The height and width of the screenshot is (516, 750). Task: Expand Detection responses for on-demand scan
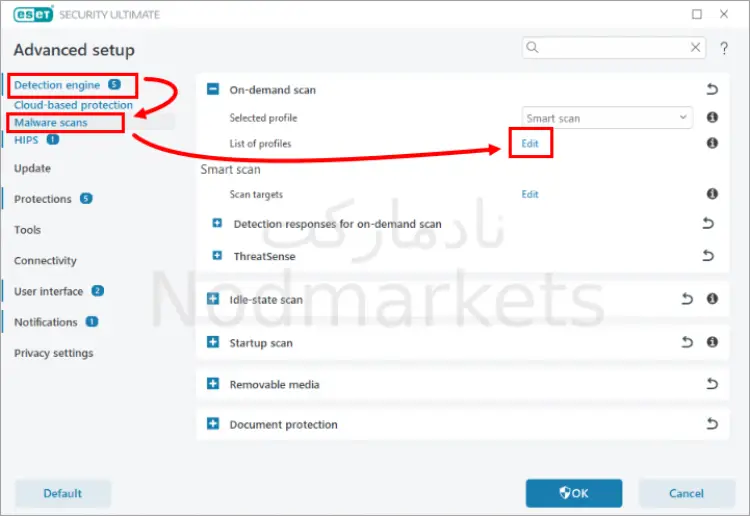tap(217, 223)
